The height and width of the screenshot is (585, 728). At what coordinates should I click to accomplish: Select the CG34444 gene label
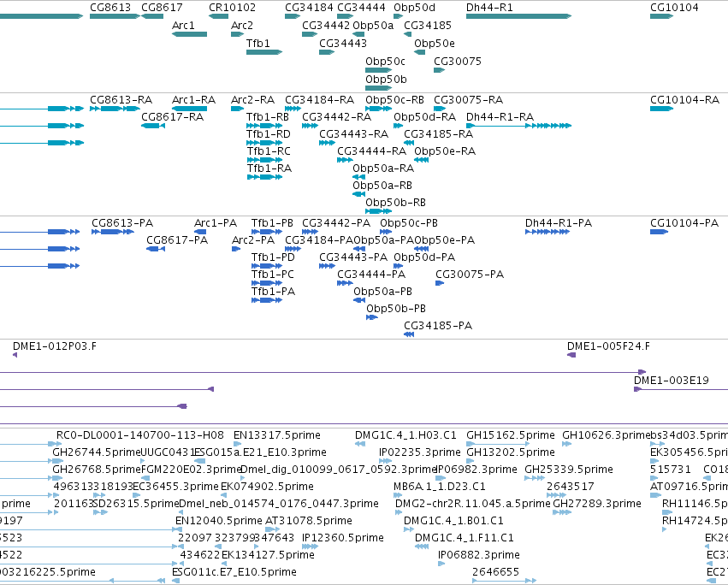coord(361,8)
